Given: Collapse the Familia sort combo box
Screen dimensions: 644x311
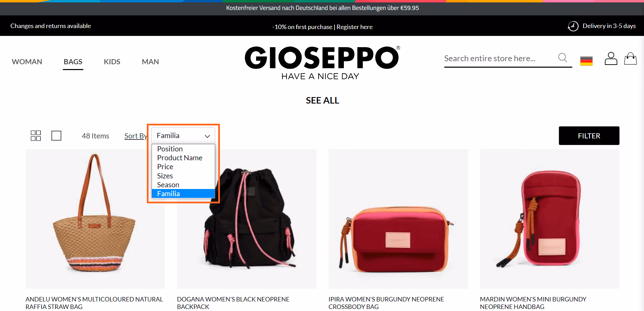Looking at the screenshot, I should 183,136.
